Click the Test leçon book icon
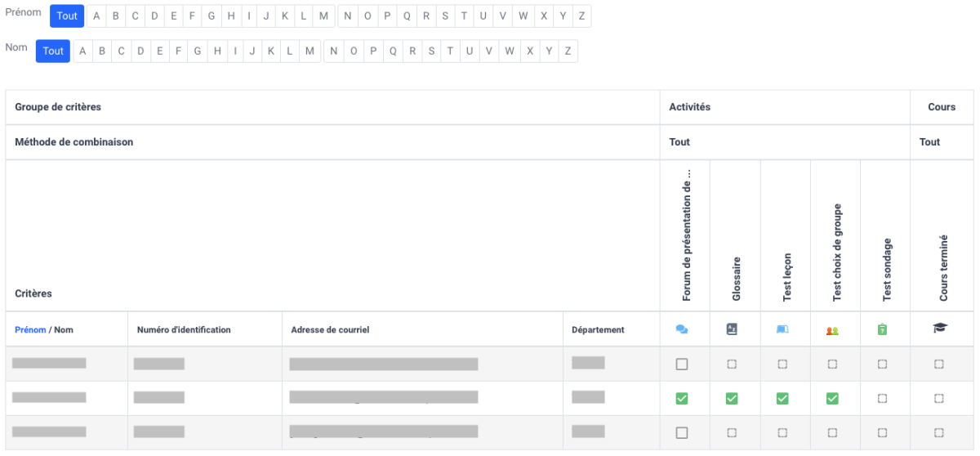The width and height of the screenshot is (980, 456). [782, 329]
